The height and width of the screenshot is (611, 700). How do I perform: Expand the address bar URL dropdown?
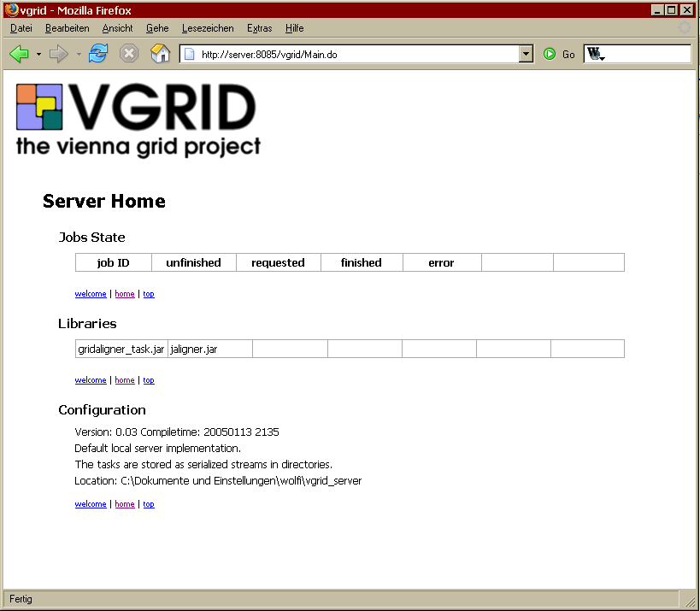pyautogui.click(x=526, y=55)
